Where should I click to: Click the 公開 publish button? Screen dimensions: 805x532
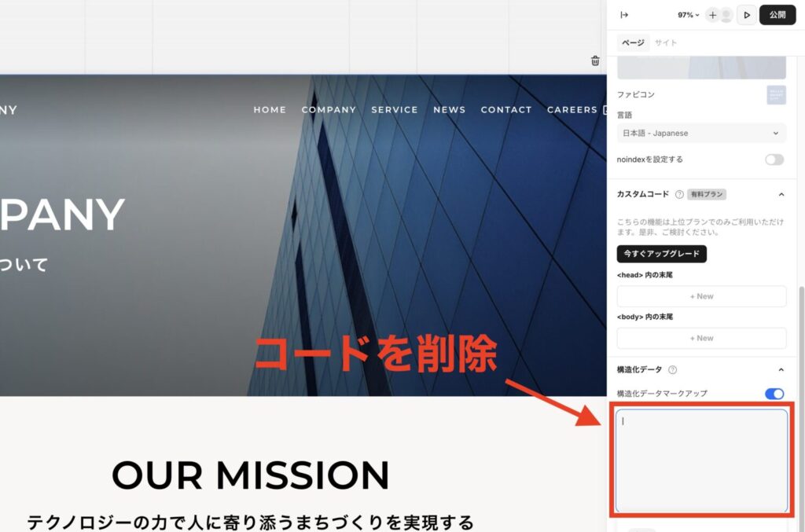point(777,15)
